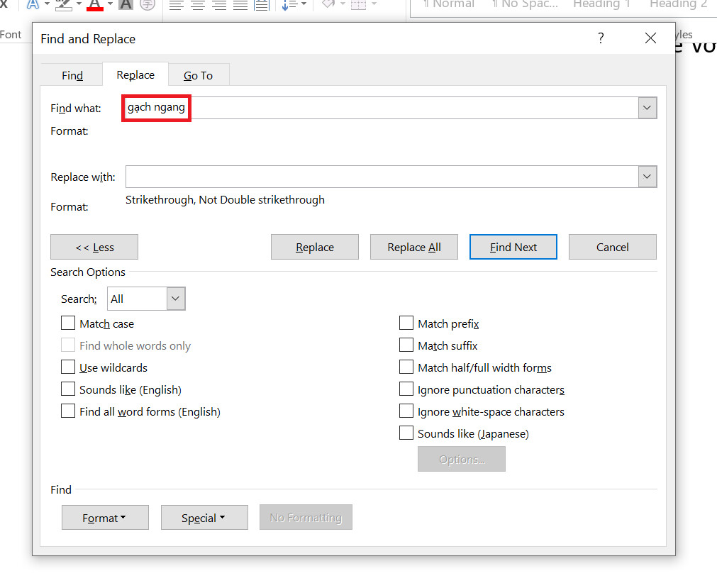Click the text highlight color icon
This screenshot has height=588, width=717.
pos(64,5)
